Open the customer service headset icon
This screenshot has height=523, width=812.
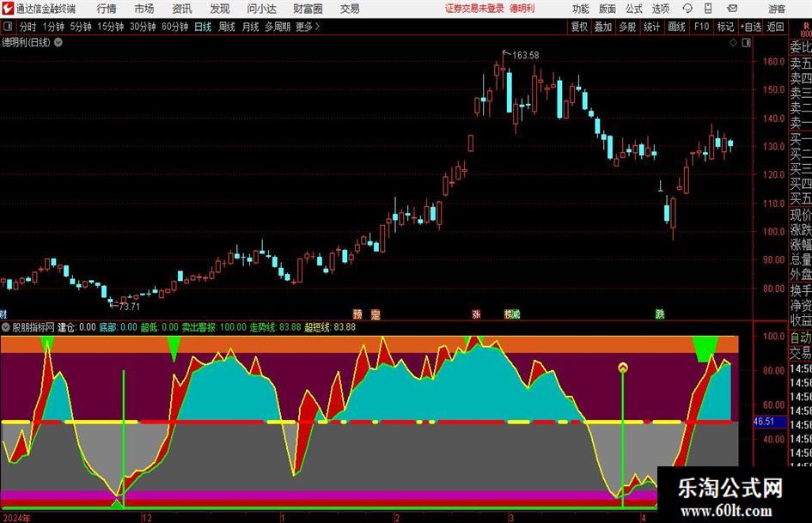point(687,9)
